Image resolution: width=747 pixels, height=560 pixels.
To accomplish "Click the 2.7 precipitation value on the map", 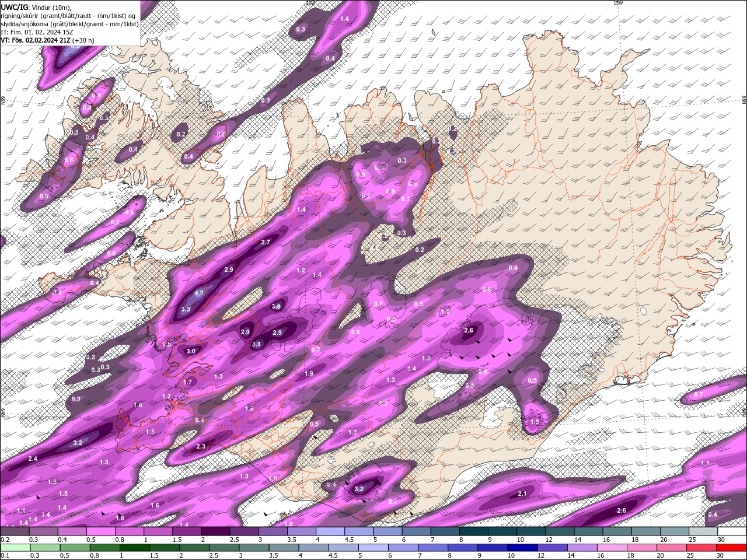I will (266, 242).
